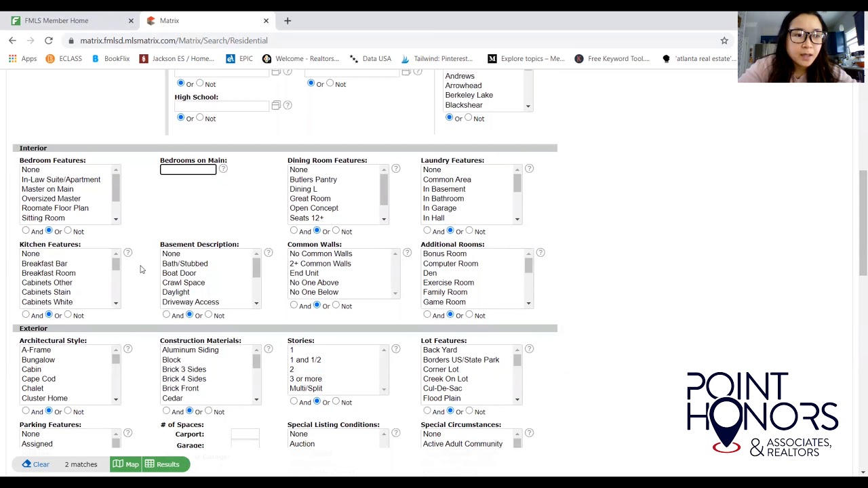Viewport: 868px width, 488px height.
Task: Select Not radio under Laundry Features
Action: tap(469, 230)
